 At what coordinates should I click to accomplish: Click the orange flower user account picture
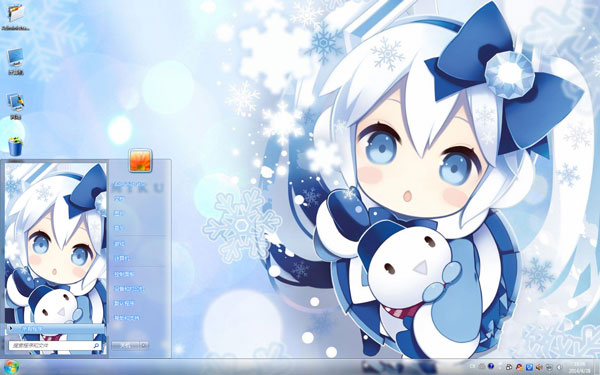click(141, 160)
